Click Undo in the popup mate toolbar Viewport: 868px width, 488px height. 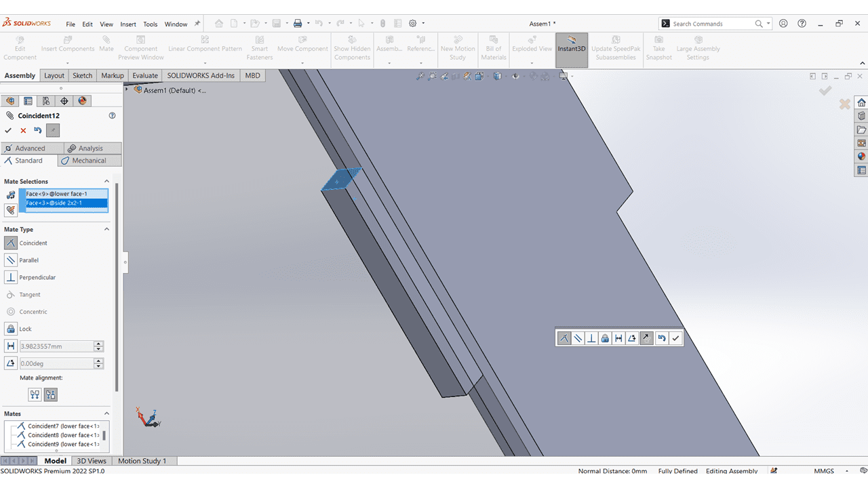point(661,338)
